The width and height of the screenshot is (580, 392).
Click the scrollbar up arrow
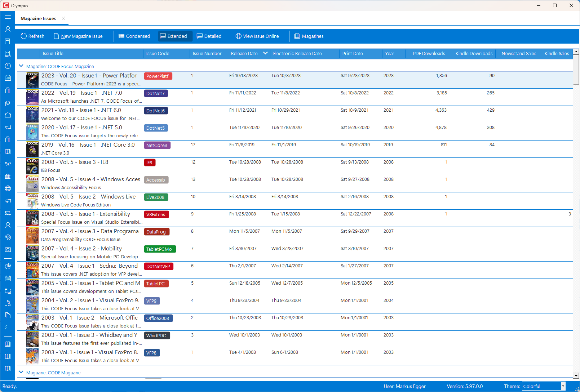(576, 52)
